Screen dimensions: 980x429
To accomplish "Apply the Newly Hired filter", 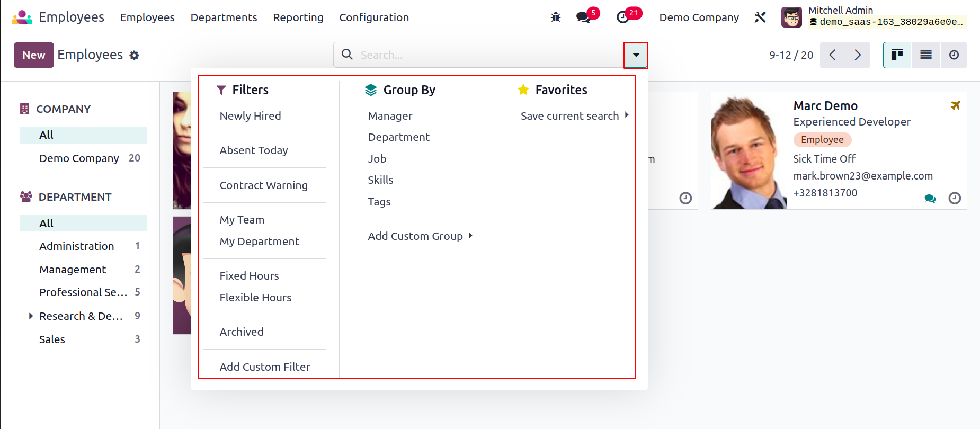I will coord(251,116).
